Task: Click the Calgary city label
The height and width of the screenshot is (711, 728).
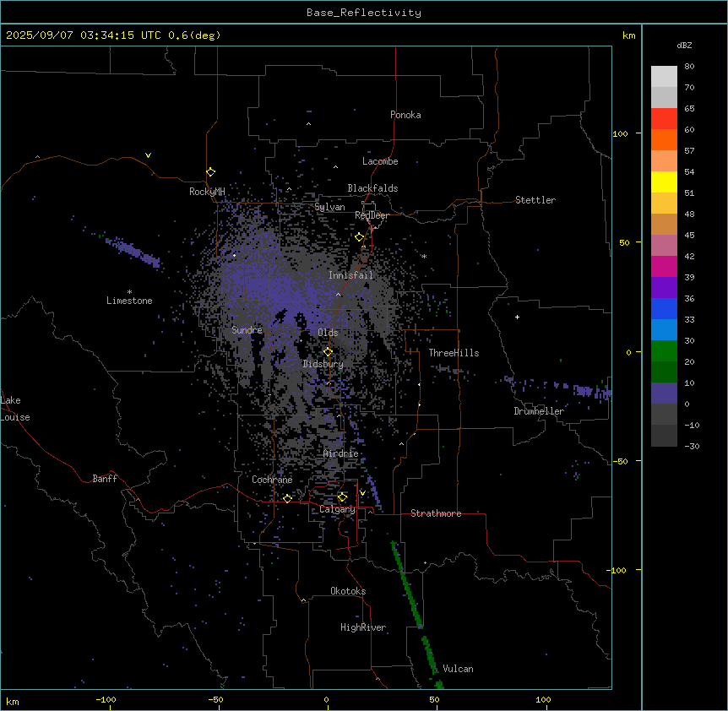Action: (337, 509)
